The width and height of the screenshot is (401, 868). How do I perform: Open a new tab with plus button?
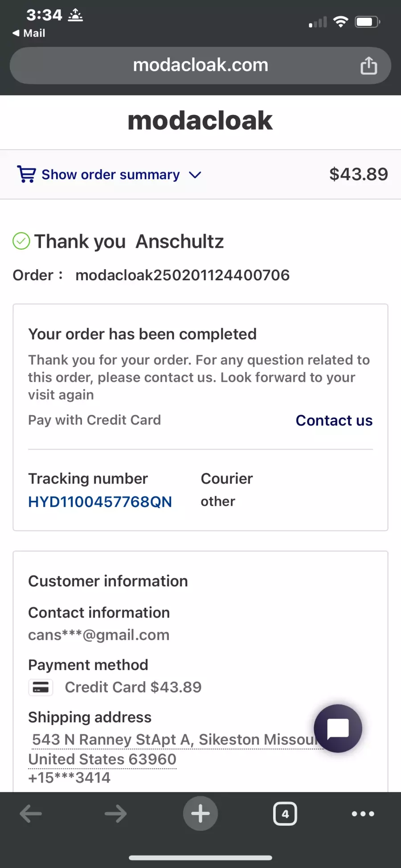point(200,814)
